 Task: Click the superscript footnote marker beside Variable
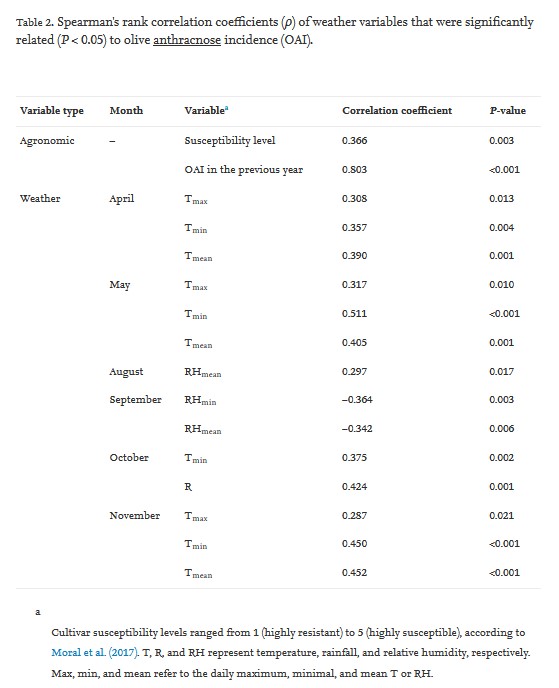(226, 108)
